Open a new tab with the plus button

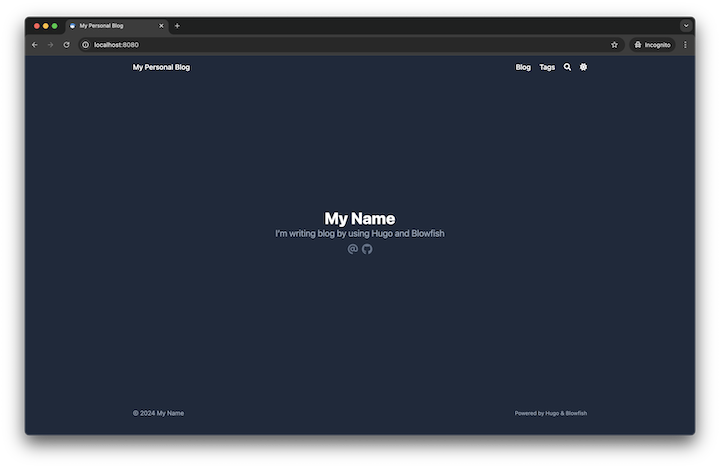pos(177,26)
